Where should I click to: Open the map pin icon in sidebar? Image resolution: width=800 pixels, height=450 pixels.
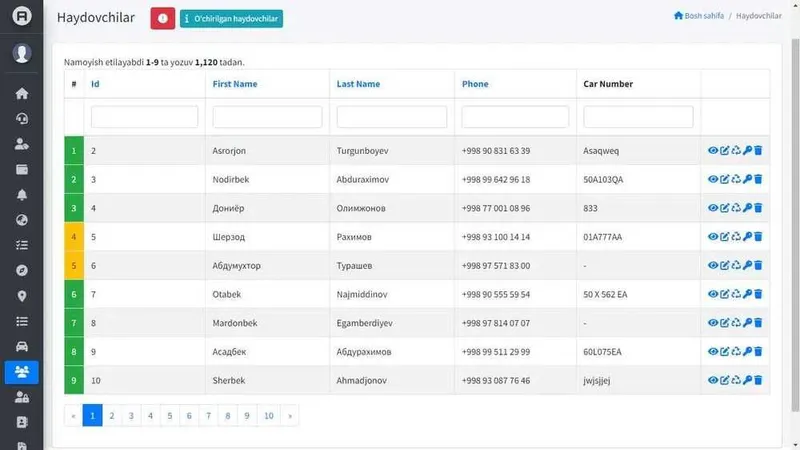pyautogui.click(x=21, y=296)
